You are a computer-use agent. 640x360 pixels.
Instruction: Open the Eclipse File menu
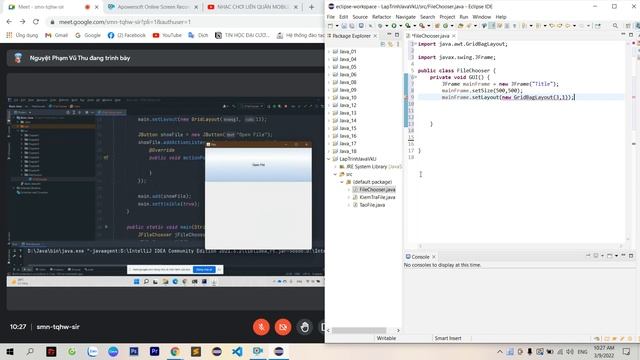[331, 17]
